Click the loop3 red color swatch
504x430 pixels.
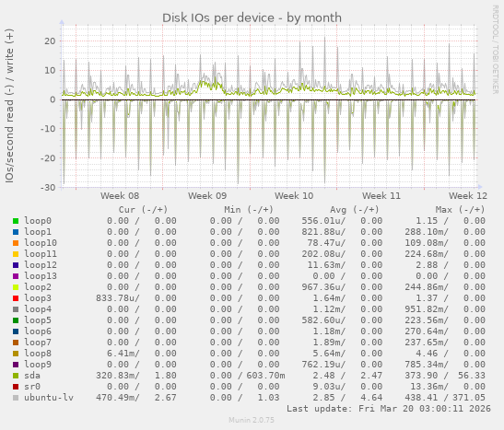coord(16,298)
